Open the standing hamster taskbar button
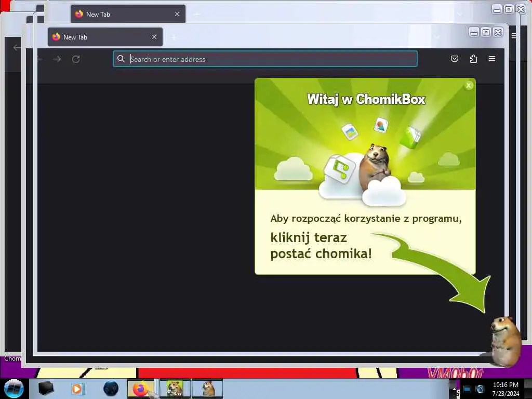 pos(207,389)
